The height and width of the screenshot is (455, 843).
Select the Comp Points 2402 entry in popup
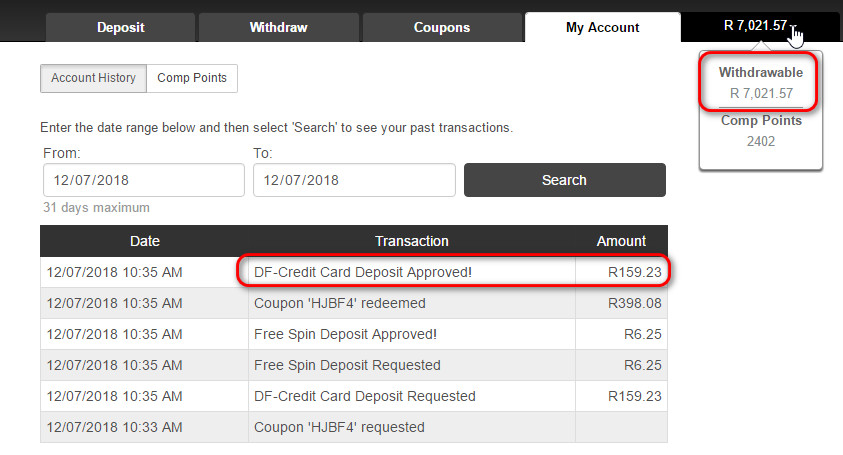click(761, 131)
